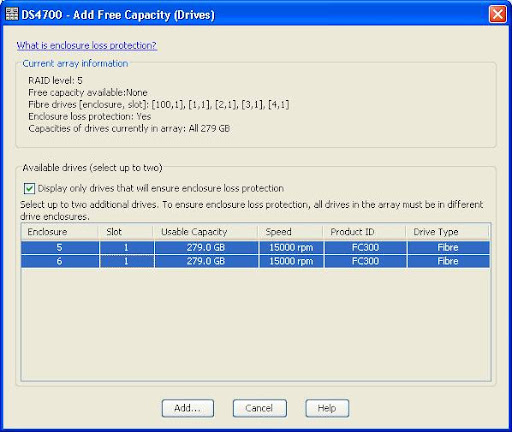
Task: Click 15000 rpm in enclosure 6 row
Action: click(x=291, y=261)
